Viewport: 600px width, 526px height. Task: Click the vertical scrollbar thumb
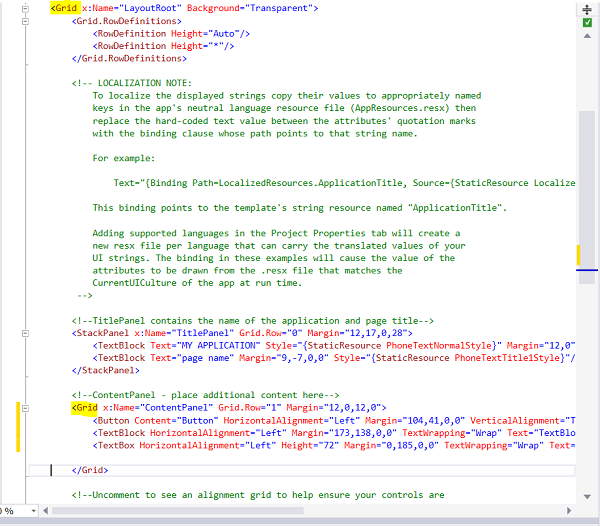[587, 197]
